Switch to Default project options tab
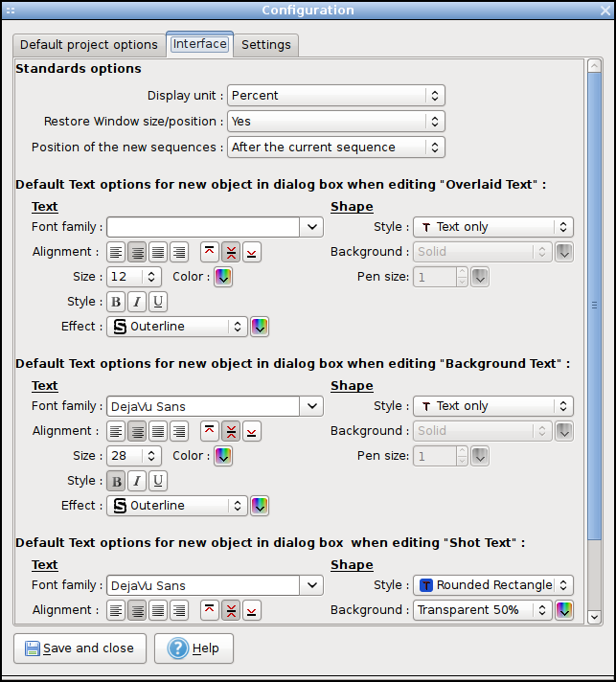 point(89,45)
